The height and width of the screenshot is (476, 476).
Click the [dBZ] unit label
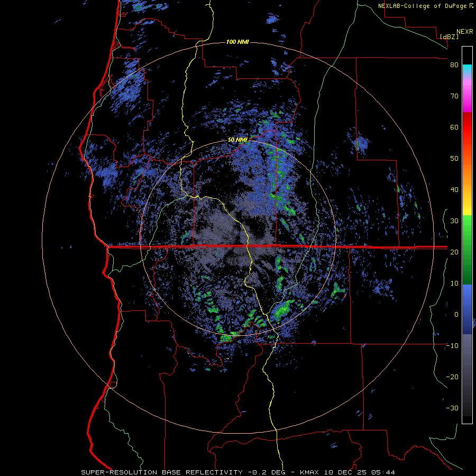pyautogui.click(x=449, y=36)
